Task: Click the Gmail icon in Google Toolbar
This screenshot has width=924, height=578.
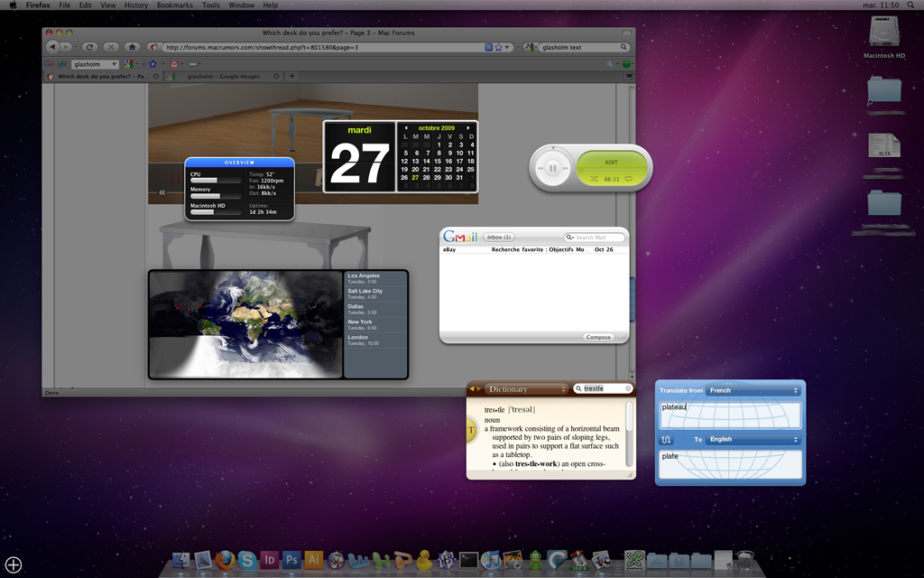Action: point(174,64)
